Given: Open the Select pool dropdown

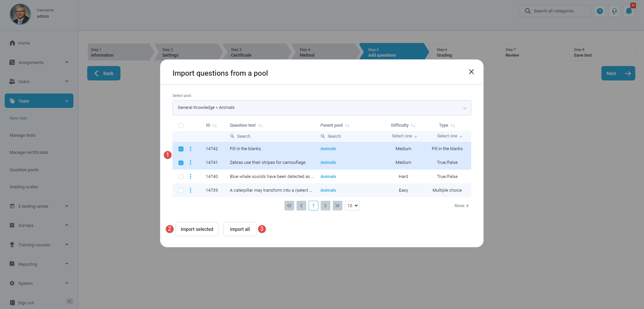Looking at the screenshot, I should (321, 108).
